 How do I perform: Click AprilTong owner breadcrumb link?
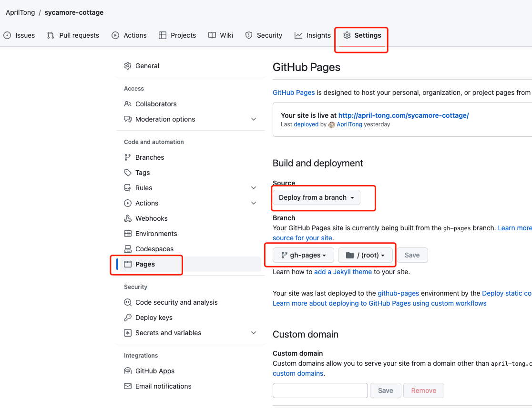(x=20, y=12)
